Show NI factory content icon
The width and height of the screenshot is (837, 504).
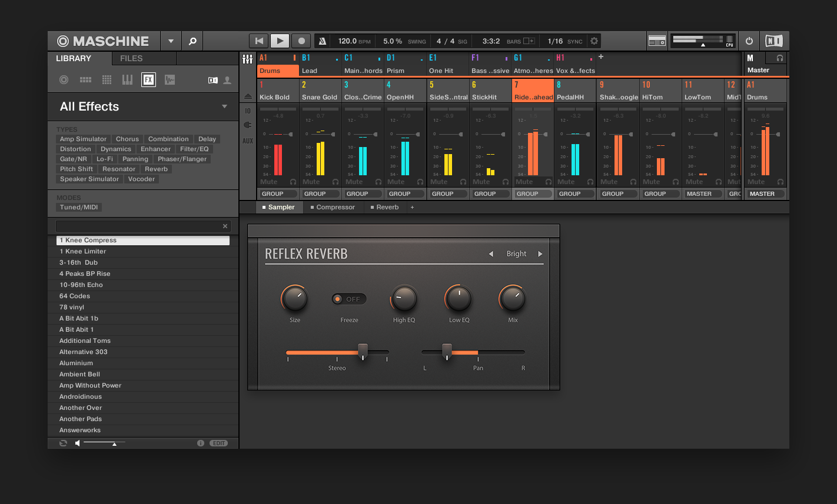point(213,81)
